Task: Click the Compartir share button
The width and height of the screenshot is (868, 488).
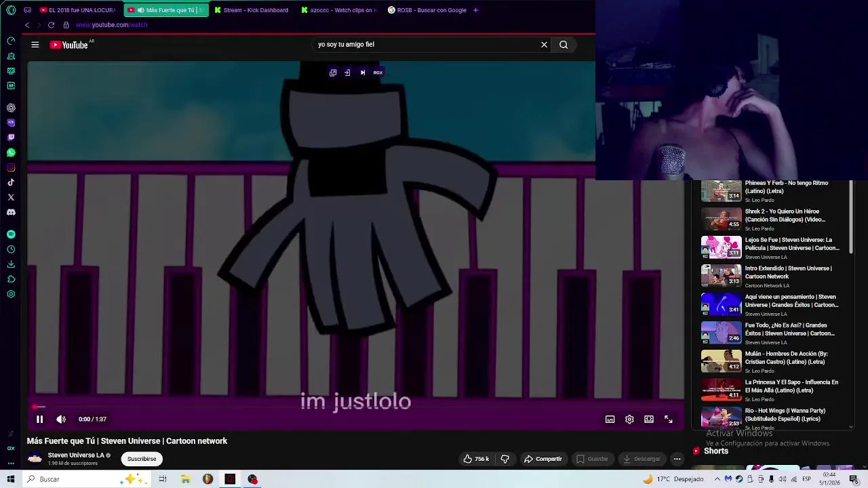Action: tap(543, 459)
